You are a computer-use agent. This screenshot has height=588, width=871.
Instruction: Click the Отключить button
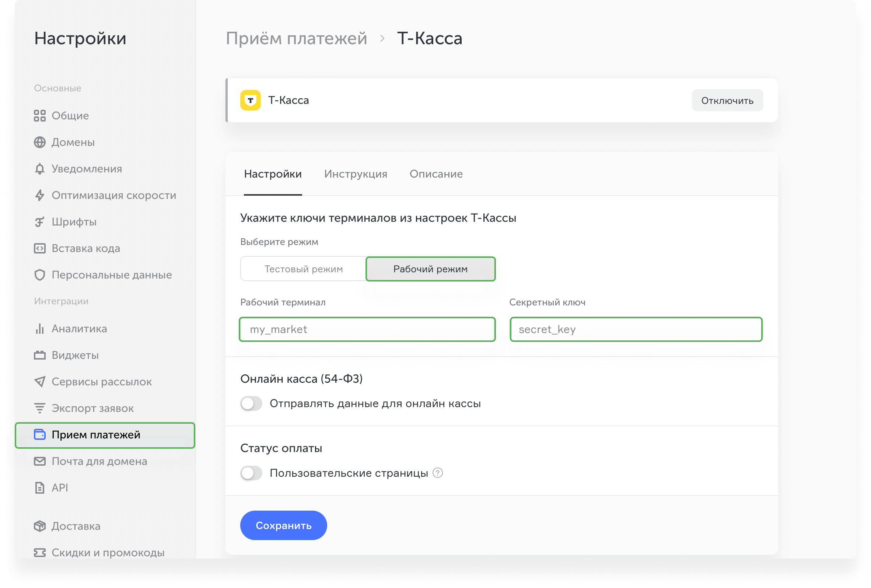(x=727, y=101)
